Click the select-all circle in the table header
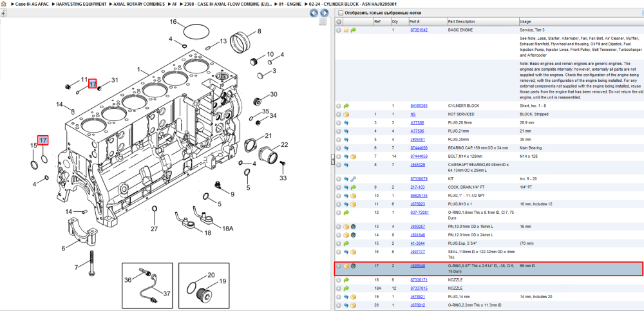644x311 pixels. 339,21
